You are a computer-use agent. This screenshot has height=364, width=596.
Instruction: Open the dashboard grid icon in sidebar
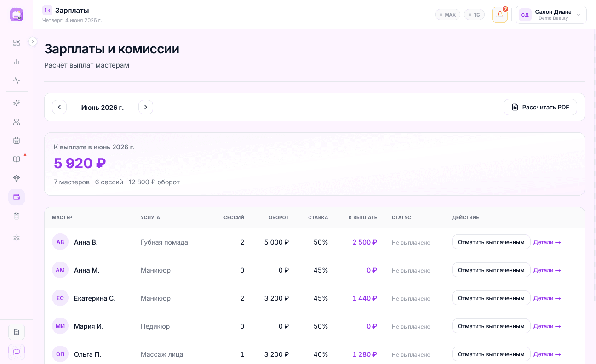pos(17,43)
